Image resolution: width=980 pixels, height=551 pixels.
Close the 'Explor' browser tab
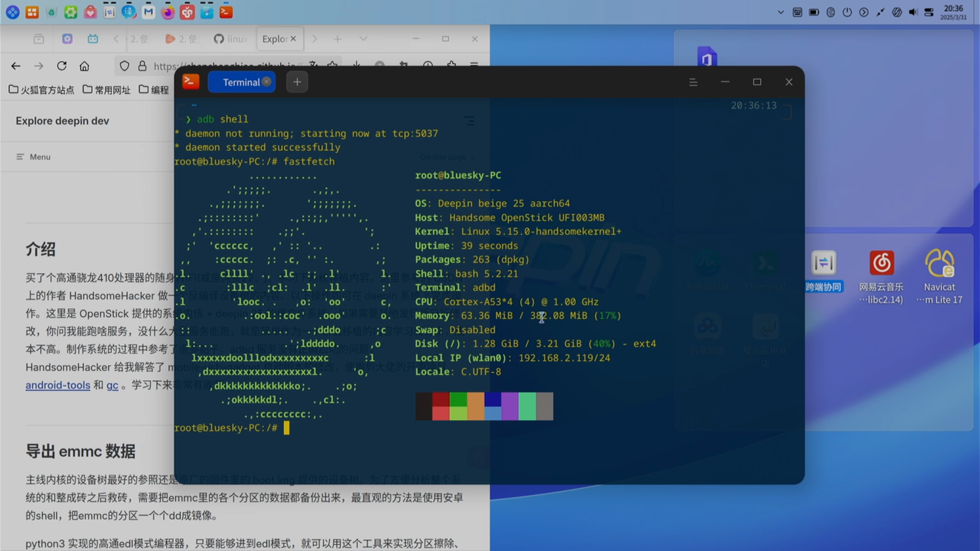293,39
